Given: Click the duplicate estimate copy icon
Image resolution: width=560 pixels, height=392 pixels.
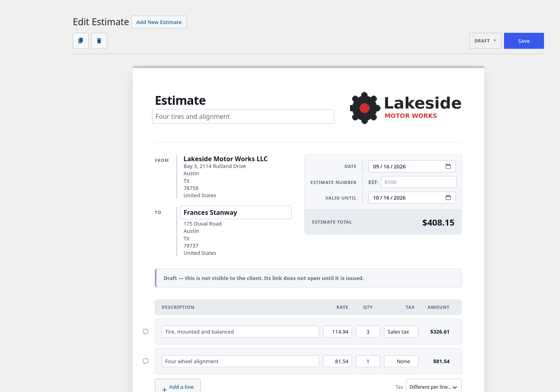Looking at the screenshot, I should 81,41.
